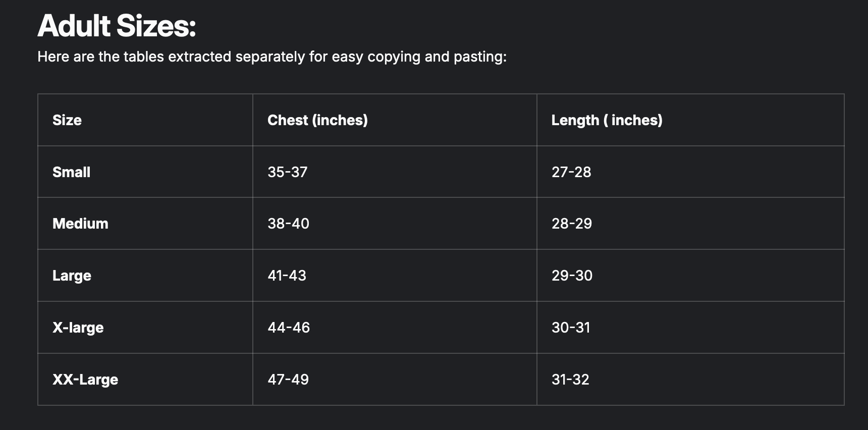Click the tables extracted description sentence

coord(272,57)
